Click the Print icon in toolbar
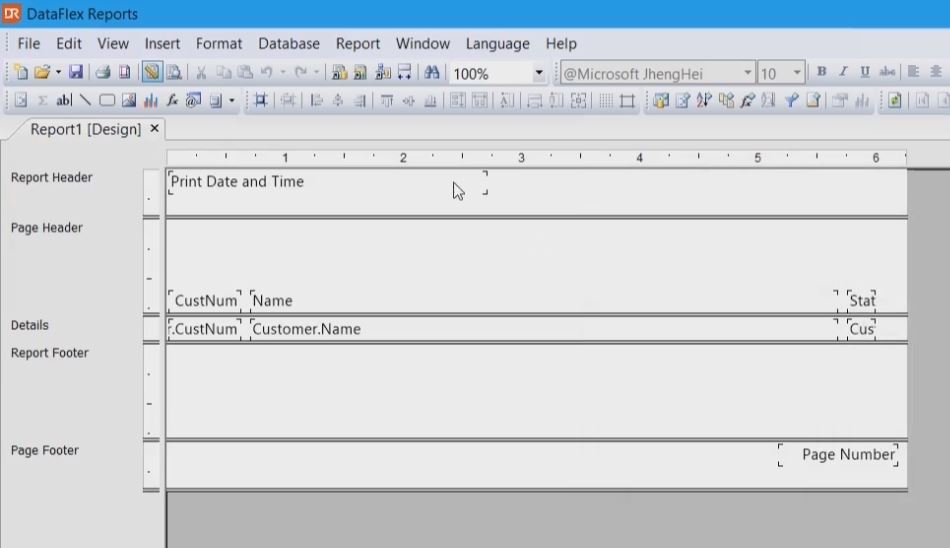Viewport: 950px width, 548px height. click(x=102, y=73)
